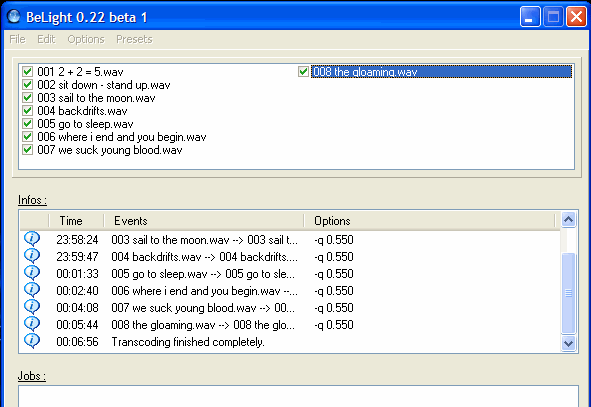Click the log scrollbar down arrow

pos(568,343)
